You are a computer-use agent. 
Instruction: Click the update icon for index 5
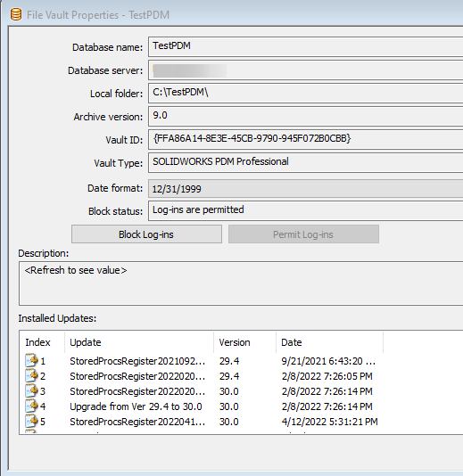[31, 421]
